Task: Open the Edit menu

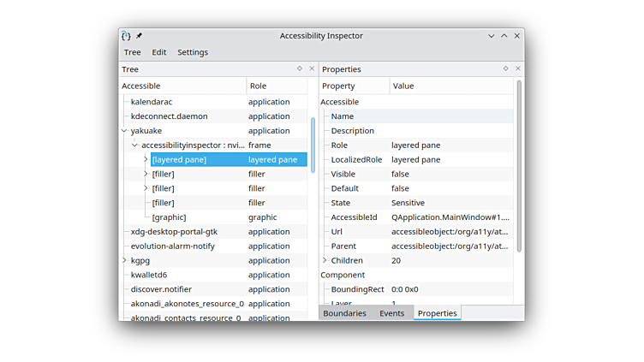Action: (159, 52)
